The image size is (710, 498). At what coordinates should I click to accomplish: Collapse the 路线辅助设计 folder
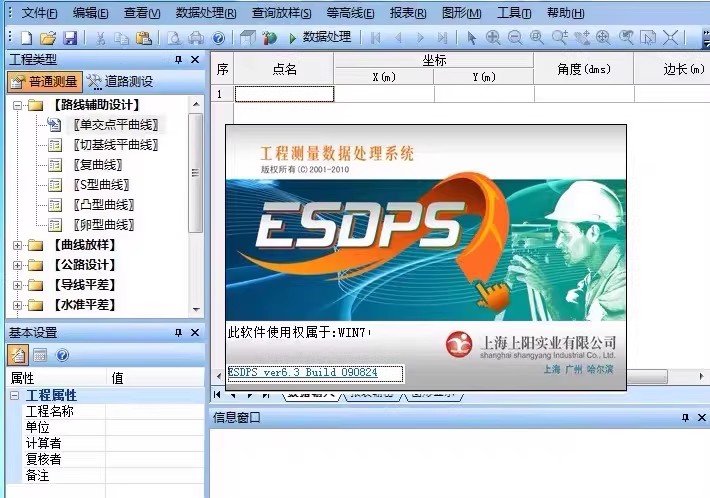pos(17,105)
